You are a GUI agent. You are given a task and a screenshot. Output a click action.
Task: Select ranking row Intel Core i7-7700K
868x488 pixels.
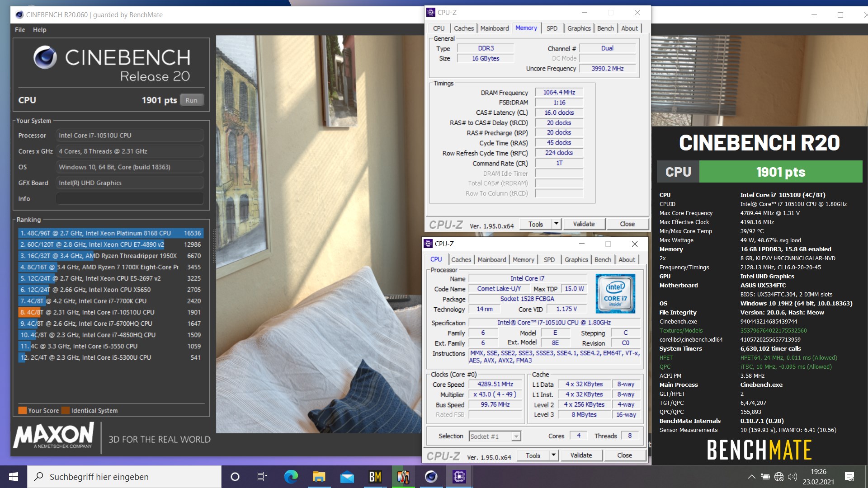click(110, 301)
